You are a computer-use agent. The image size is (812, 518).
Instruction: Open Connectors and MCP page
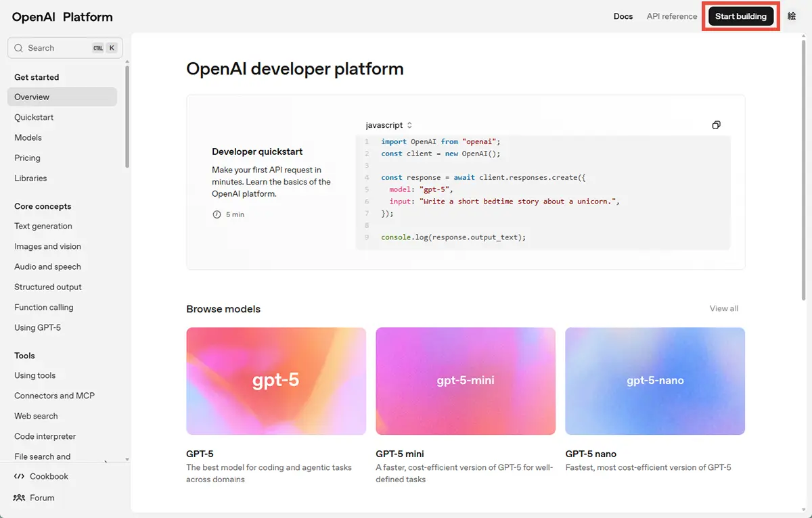[x=54, y=396]
